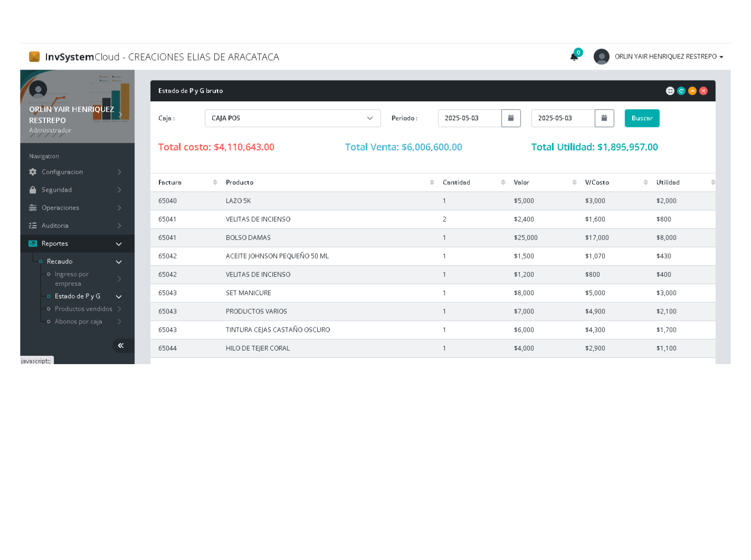751x560 pixels.
Task: Open the Auditoria menu
Action: (77, 226)
